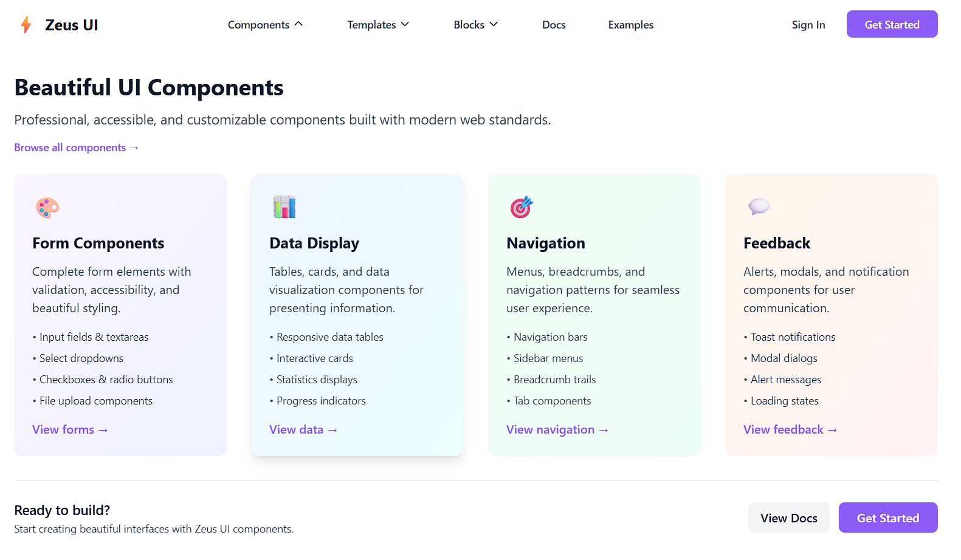Viewport: 961px width, 560px height.
Task: Click the palette icon on Form Components
Action: tap(47, 208)
